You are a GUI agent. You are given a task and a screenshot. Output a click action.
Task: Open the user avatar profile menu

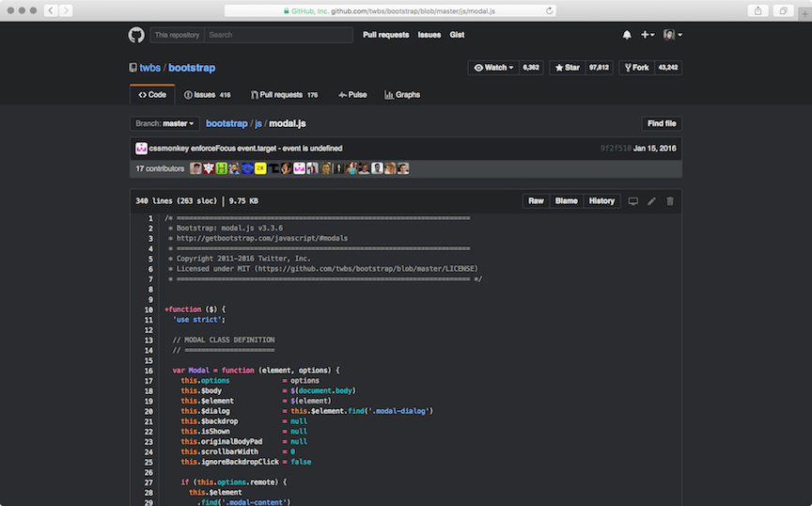coord(673,35)
